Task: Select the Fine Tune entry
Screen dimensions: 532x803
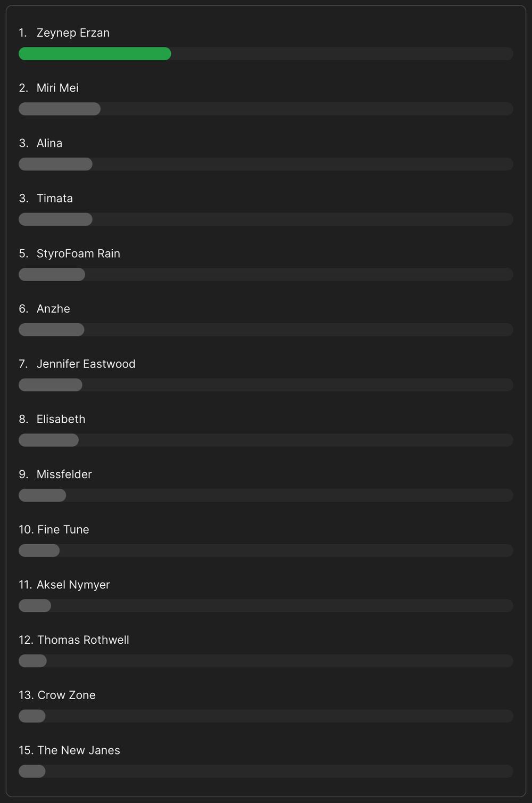Action: pos(63,529)
